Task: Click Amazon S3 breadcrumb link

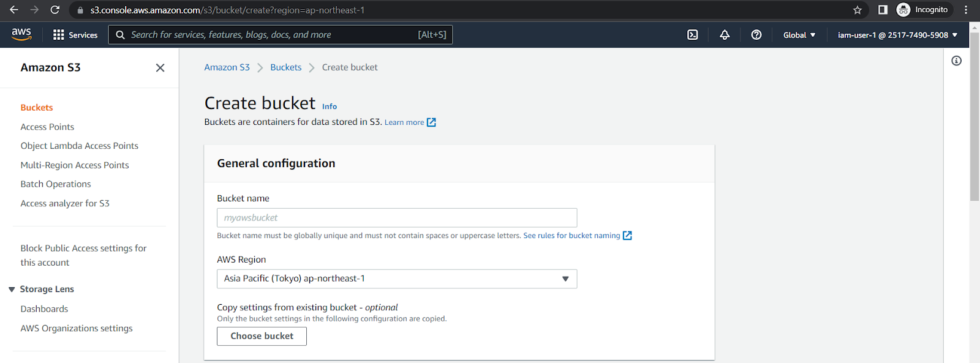Action: point(227,67)
